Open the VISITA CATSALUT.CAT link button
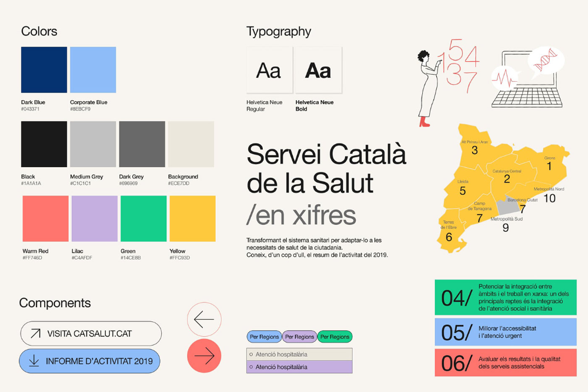 91,334
